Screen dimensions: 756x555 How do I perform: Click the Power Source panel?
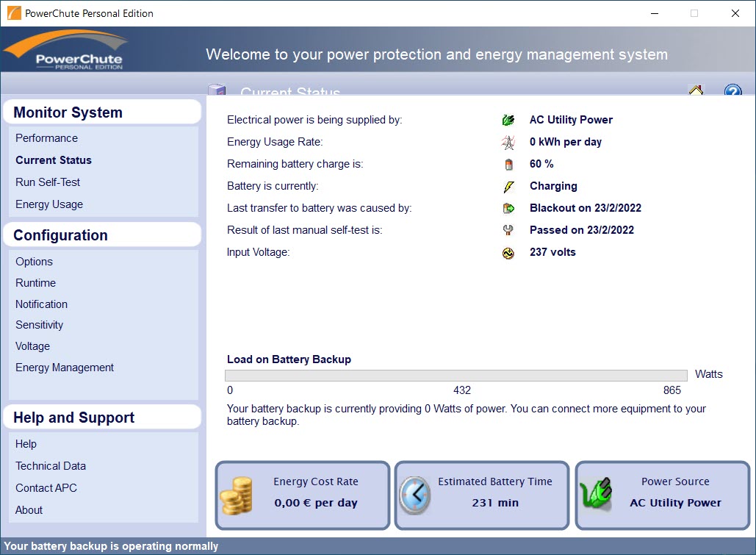[x=663, y=495]
